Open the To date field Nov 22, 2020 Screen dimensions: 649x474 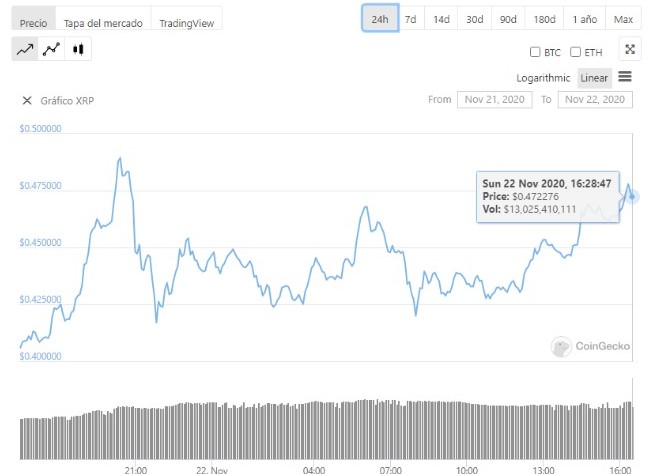coord(595,100)
